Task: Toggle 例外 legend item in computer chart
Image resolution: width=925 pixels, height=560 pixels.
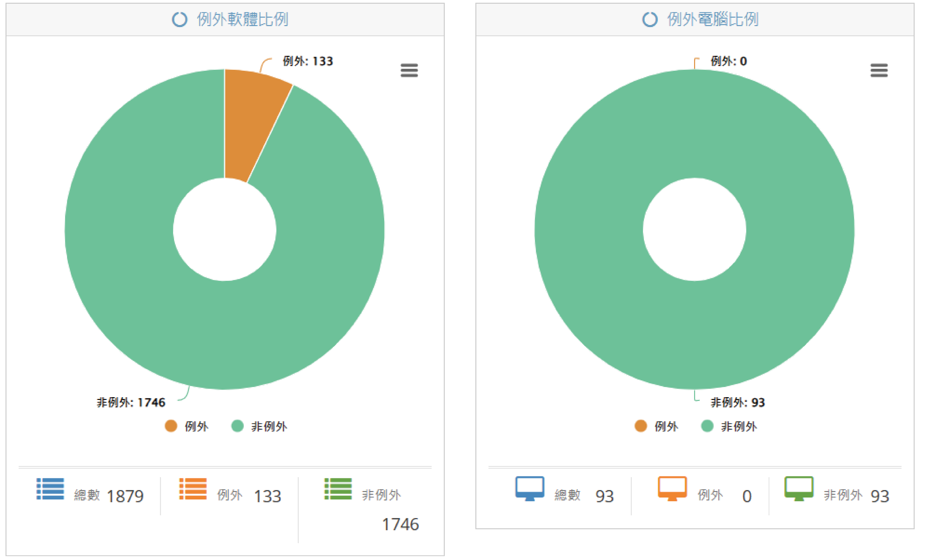Action: click(657, 426)
